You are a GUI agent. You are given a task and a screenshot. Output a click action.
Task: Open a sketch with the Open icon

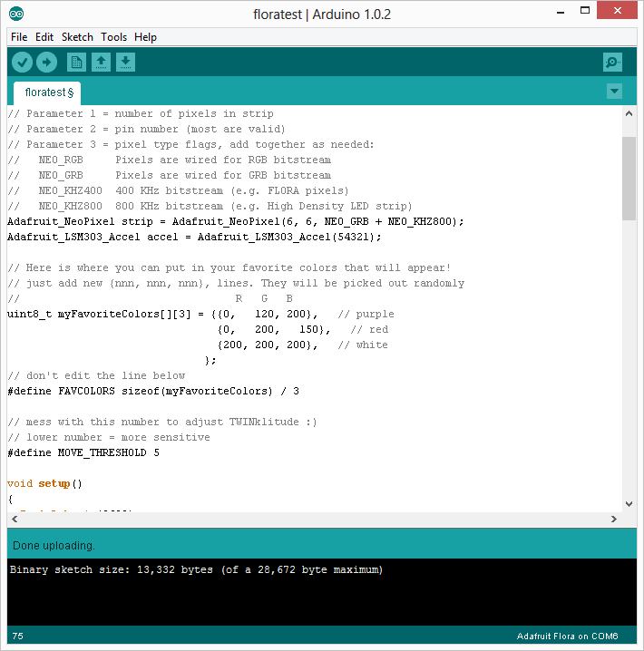101,63
